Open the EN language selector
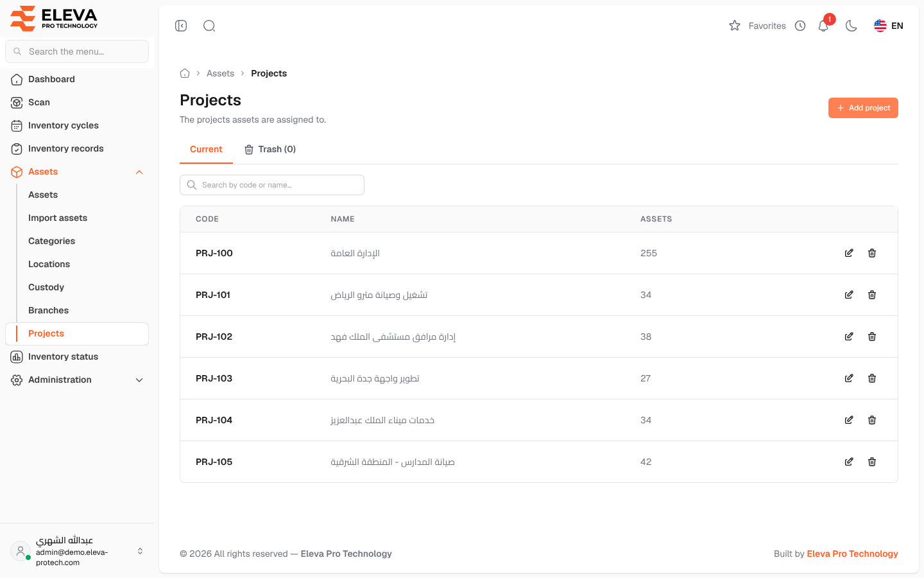Viewport: 924px width, 578px height. click(x=889, y=26)
